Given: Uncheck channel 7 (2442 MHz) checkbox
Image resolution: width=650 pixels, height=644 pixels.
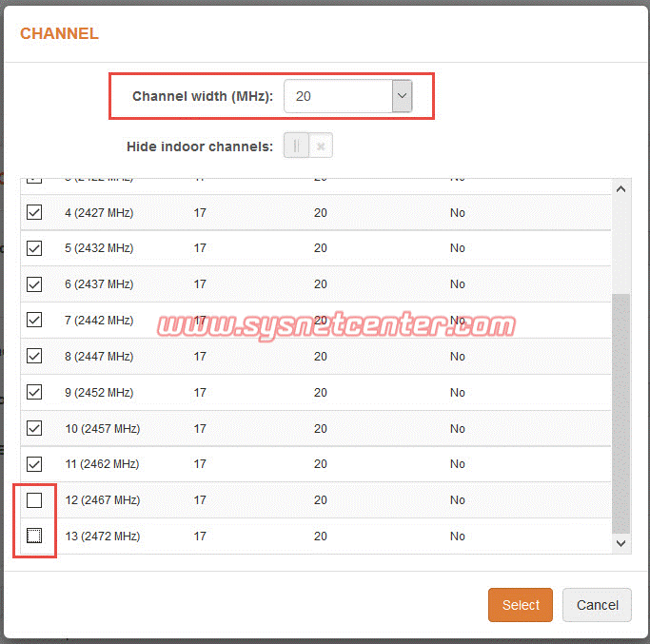Looking at the screenshot, I should [x=34, y=320].
